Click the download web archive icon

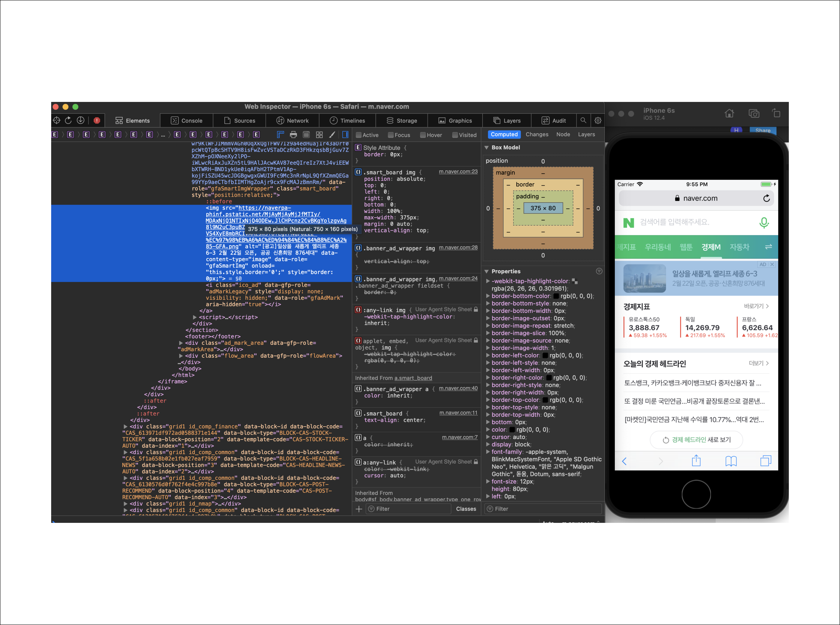(x=81, y=120)
